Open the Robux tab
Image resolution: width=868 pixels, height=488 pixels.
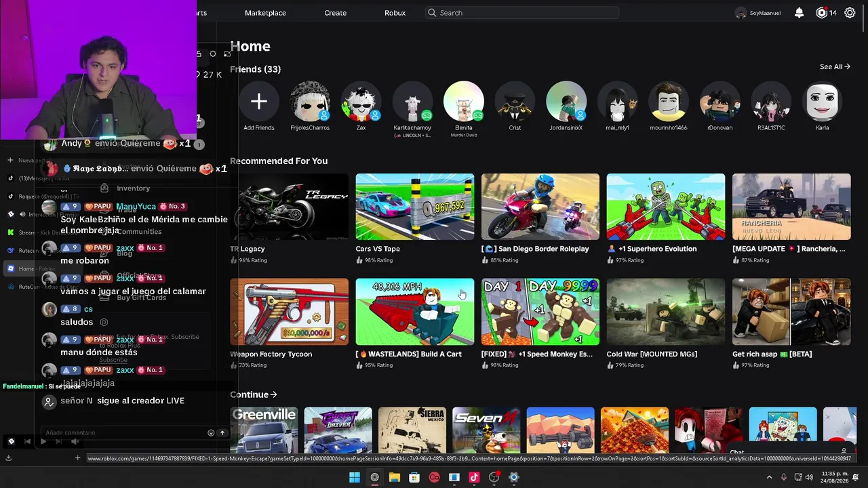point(395,13)
